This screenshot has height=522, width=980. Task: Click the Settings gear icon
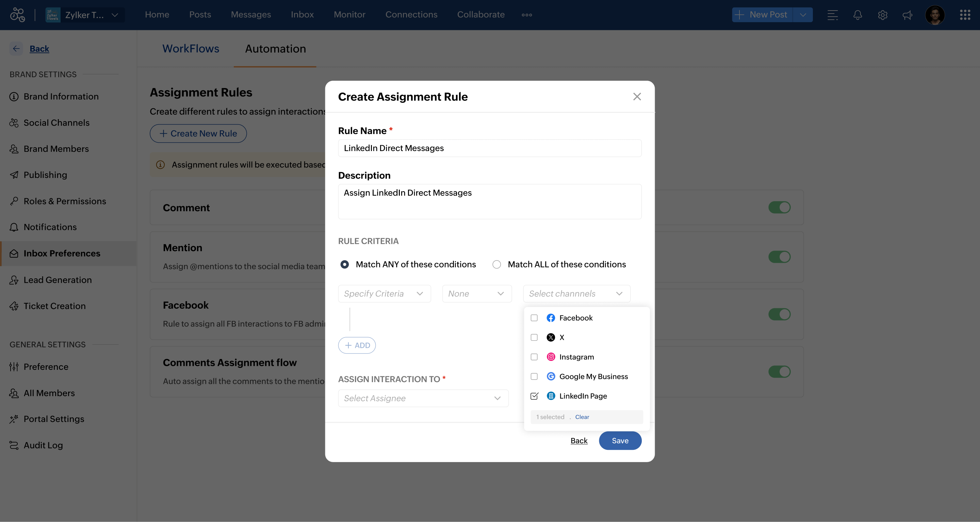click(882, 14)
